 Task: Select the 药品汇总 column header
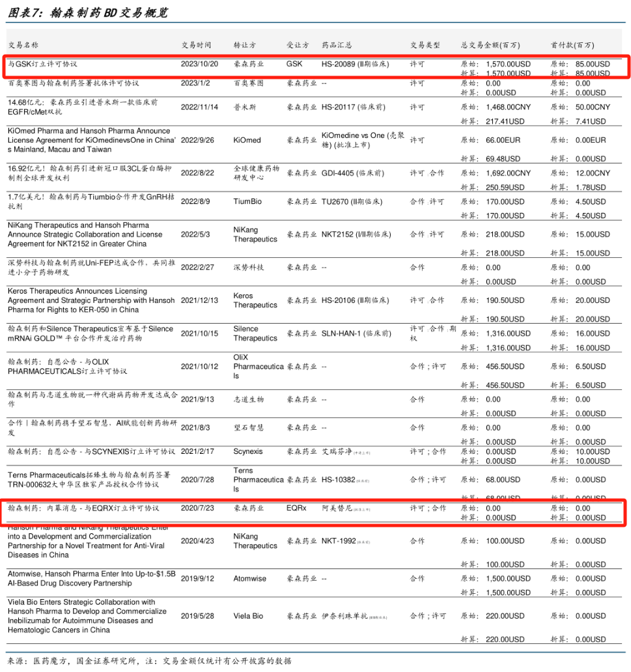click(337, 45)
